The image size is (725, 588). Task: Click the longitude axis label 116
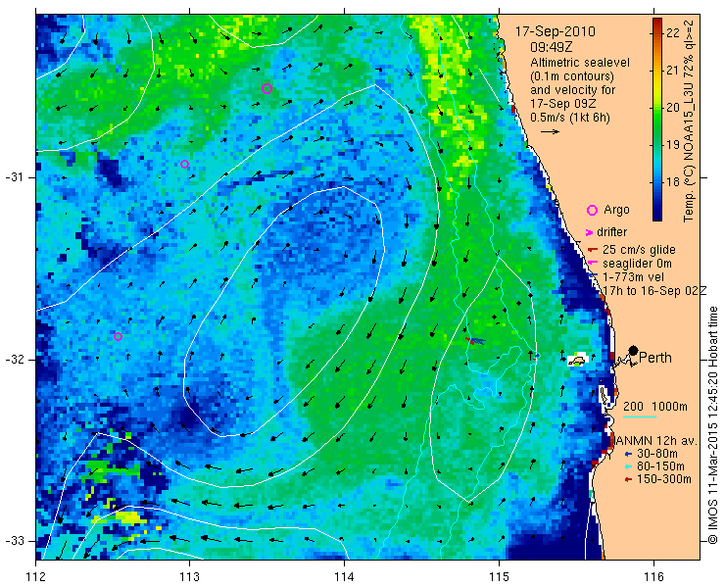[653, 577]
